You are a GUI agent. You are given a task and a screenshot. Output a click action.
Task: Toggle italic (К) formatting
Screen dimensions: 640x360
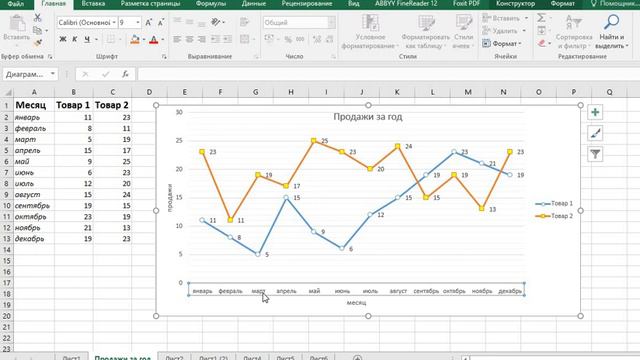pos(75,39)
